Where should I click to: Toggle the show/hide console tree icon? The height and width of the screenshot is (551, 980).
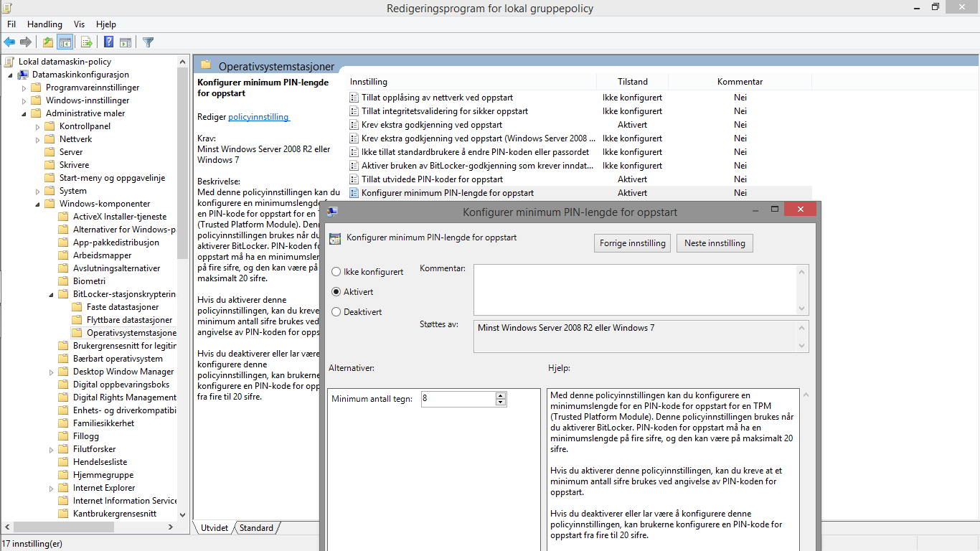(x=65, y=42)
